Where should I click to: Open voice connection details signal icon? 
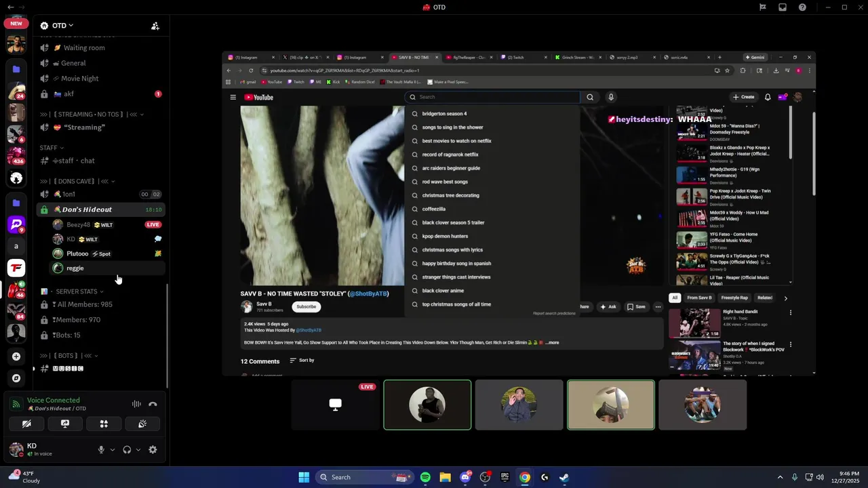tap(16, 404)
